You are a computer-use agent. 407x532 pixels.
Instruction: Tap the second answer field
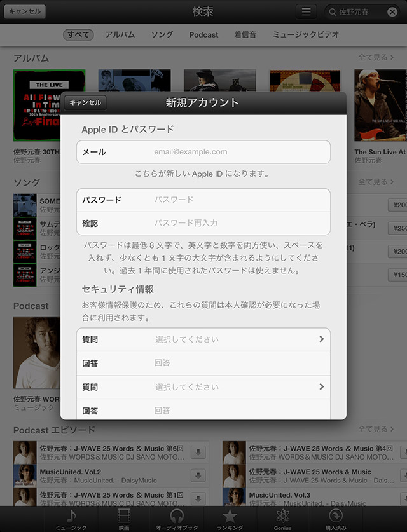pyautogui.click(x=203, y=409)
